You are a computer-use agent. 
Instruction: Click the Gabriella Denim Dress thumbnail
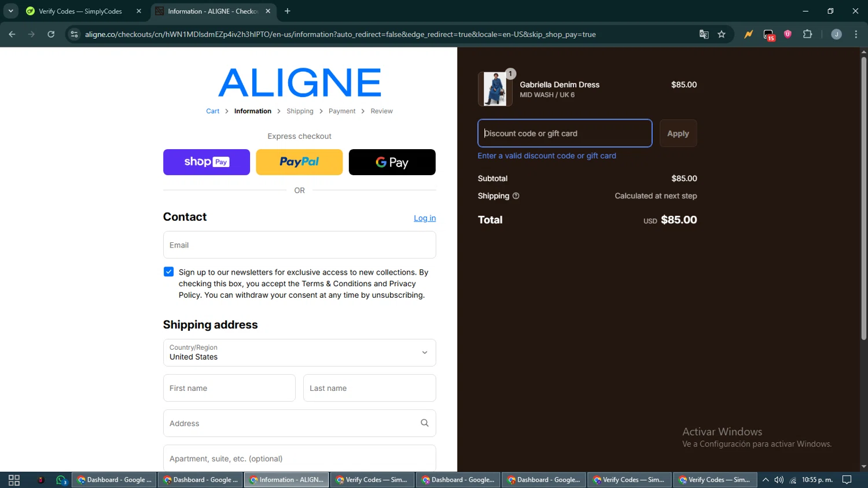495,89
